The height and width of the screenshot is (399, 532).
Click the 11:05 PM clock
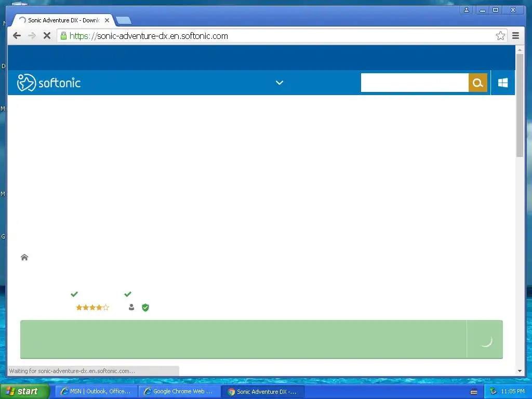coord(513,392)
